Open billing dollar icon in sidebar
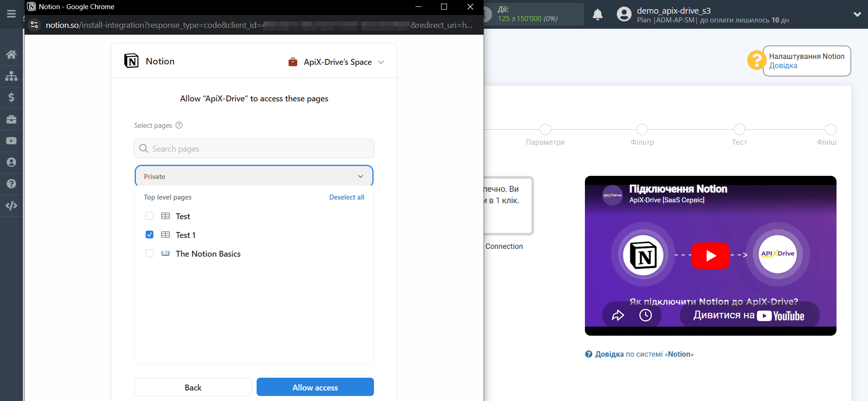This screenshot has width=868, height=401. (11, 97)
